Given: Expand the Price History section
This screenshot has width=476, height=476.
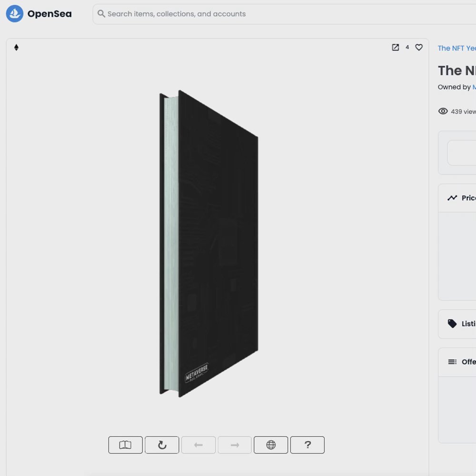Looking at the screenshot, I should [457, 198].
